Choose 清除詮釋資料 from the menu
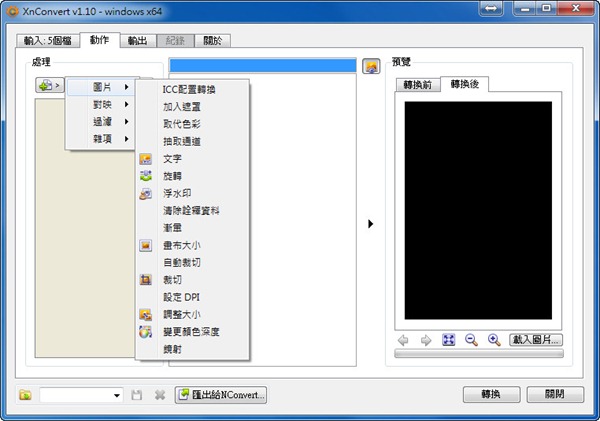The width and height of the screenshot is (600, 421). coord(191,210)
